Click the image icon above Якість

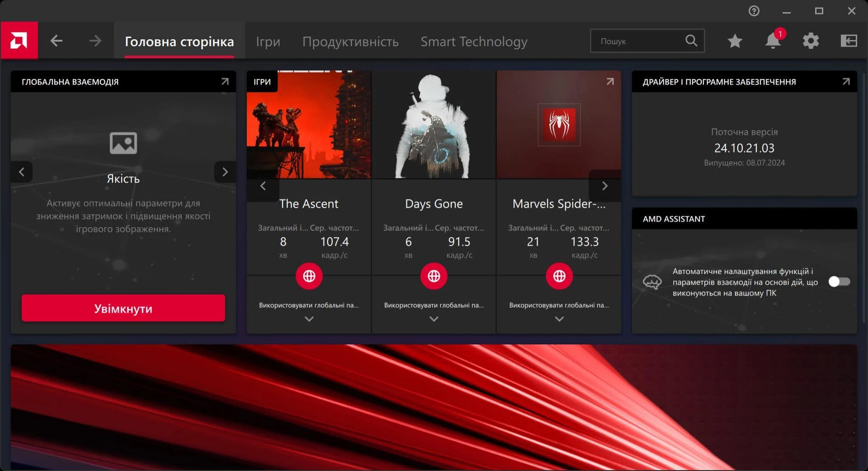click(x=123, y=143)
